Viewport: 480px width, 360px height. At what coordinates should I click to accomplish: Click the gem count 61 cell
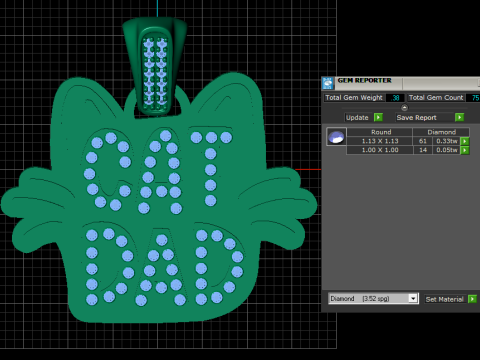(x=423, y=141)
